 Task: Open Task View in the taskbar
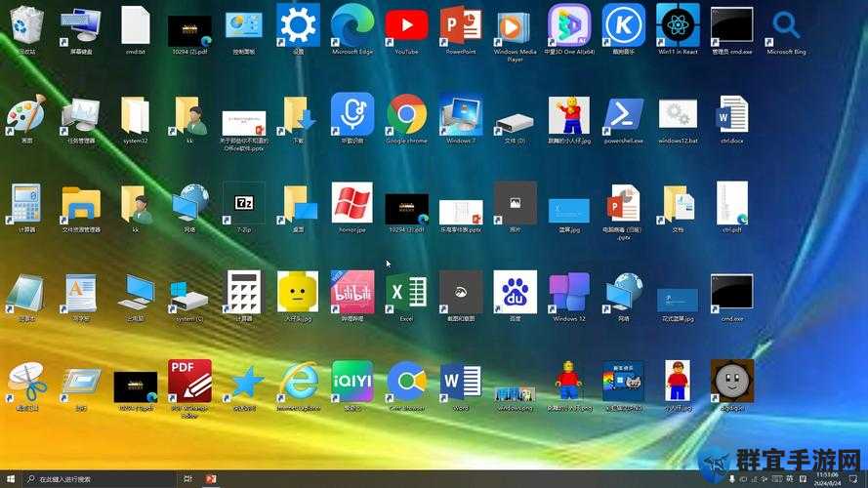[x=187, y=479]
